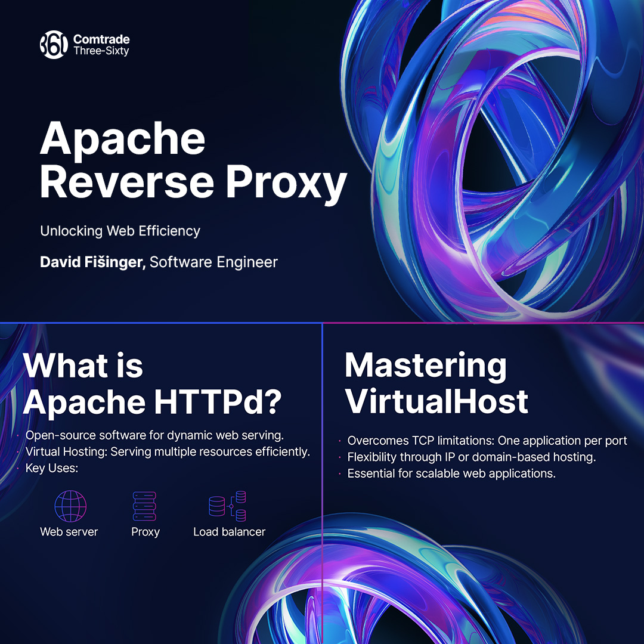644x644 pixels.
Task: Select the author name 'David Fišinger'
Action: [93, 262]
